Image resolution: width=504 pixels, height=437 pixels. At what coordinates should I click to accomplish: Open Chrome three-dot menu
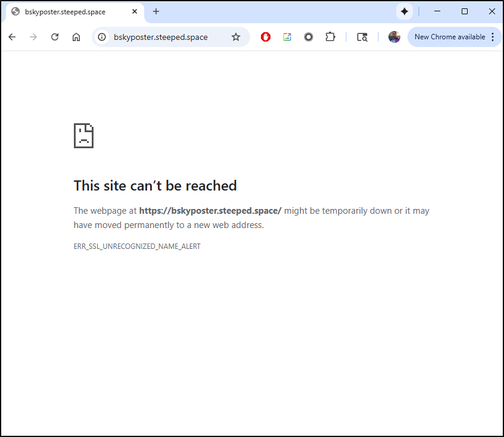pos(493,37)
